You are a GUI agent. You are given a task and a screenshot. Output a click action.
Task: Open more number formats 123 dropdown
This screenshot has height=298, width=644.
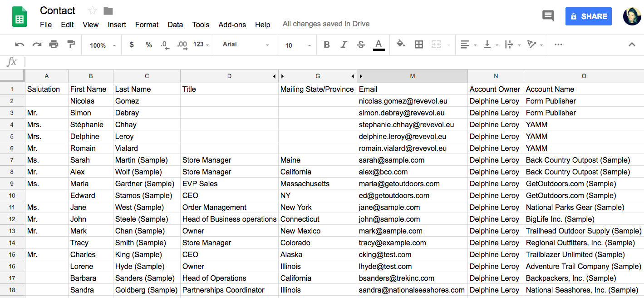(x=201, y=45)
